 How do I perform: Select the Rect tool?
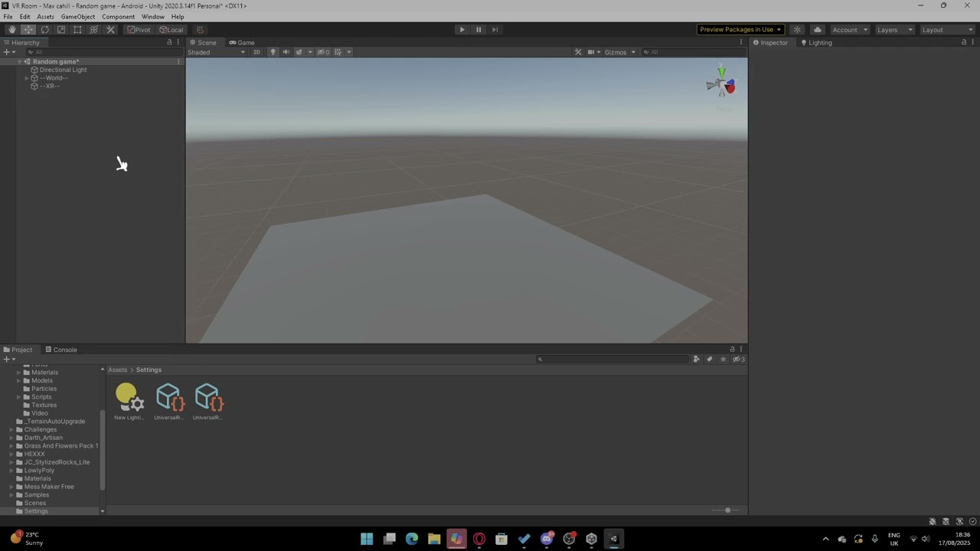77,30
